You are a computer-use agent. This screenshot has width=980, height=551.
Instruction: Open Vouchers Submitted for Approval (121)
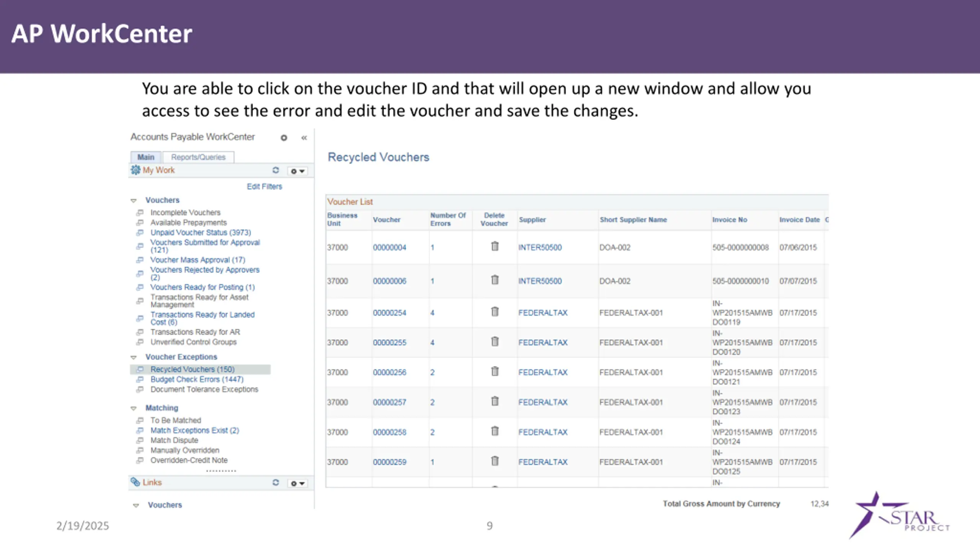205,246
